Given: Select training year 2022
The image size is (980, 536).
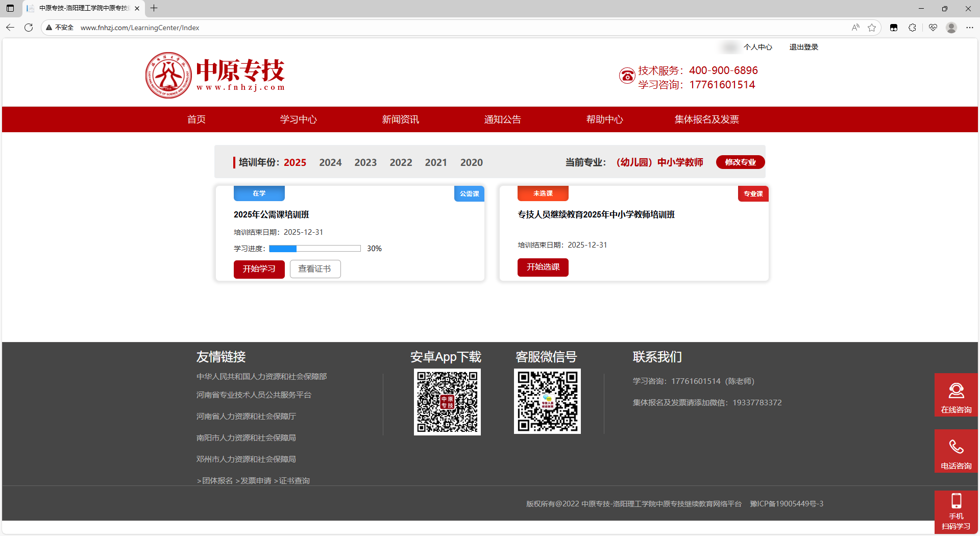Looking at the screenshot, I should 401,162.
